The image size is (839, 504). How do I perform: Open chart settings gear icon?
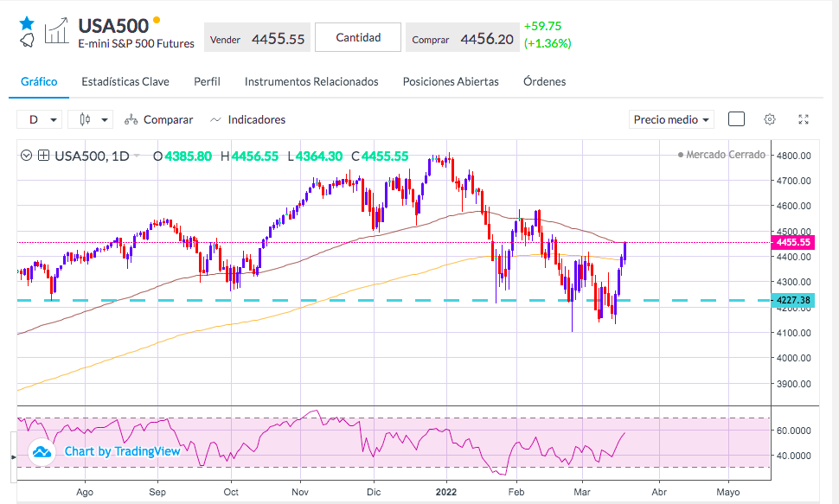770,119
